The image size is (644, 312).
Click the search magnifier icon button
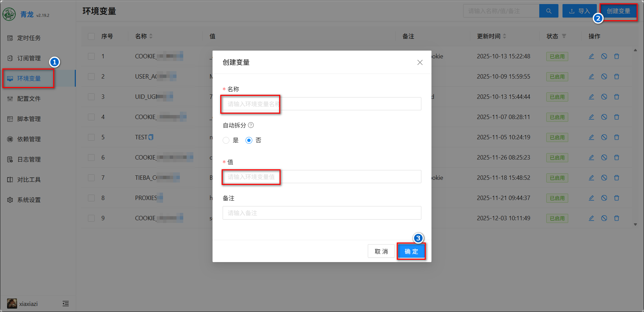[x=548, y=11]
